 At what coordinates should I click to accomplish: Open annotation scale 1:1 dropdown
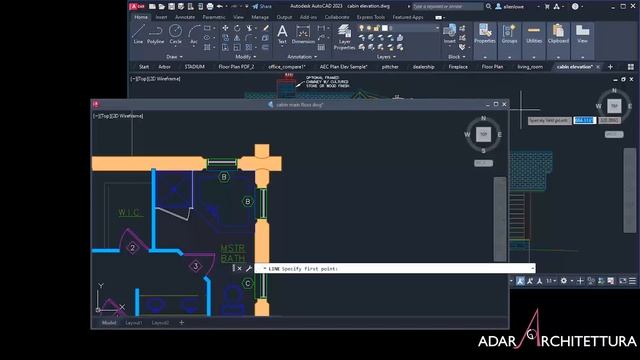tap(551, 281)
